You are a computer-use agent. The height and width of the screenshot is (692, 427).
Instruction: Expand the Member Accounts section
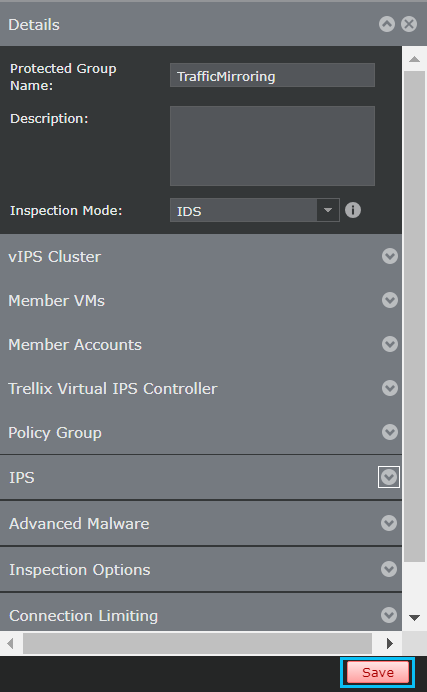pyautogui.click(x=390, y=344)
